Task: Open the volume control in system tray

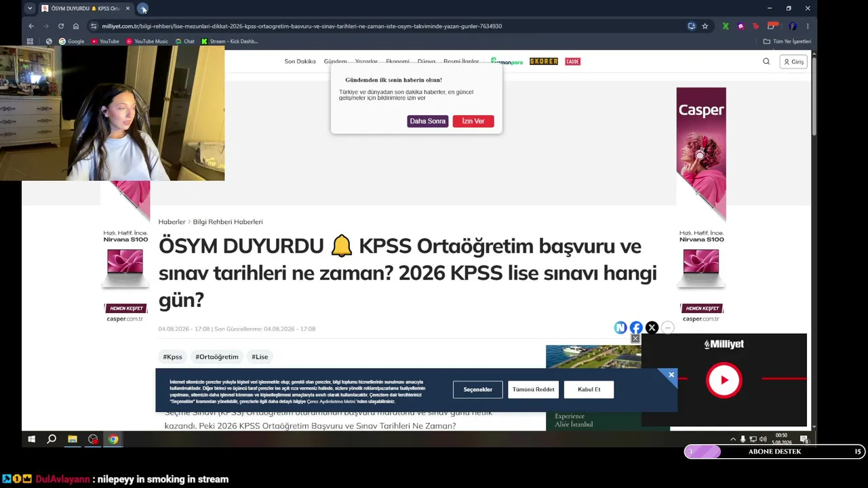Action: (763, 439)
